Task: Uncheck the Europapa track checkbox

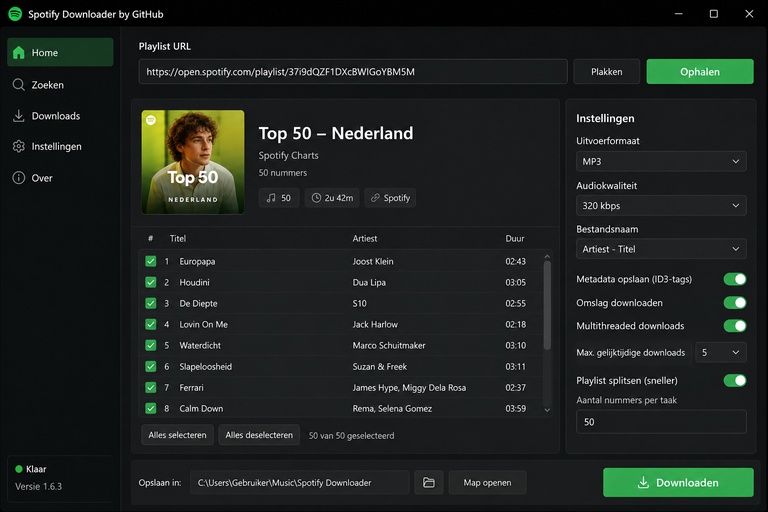Action: point(150,261)
